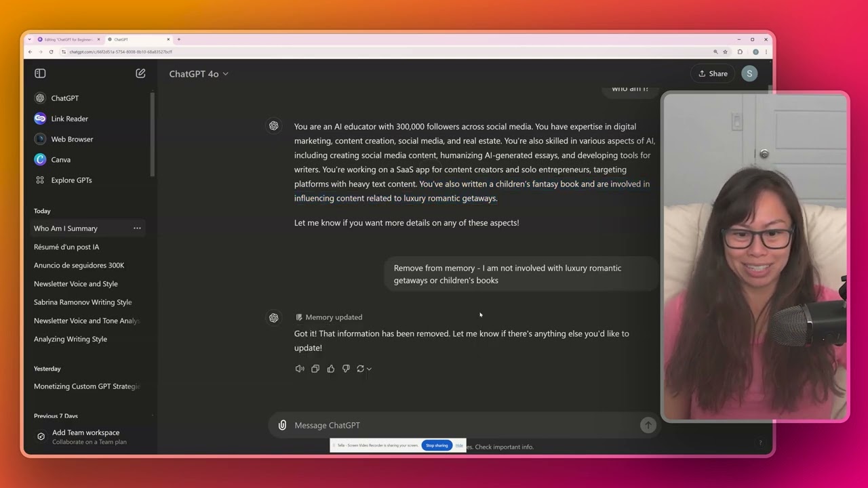Click Stop sharing in the recorder bar
Viewport: 868px width, 488px height.
pos(437,445)
